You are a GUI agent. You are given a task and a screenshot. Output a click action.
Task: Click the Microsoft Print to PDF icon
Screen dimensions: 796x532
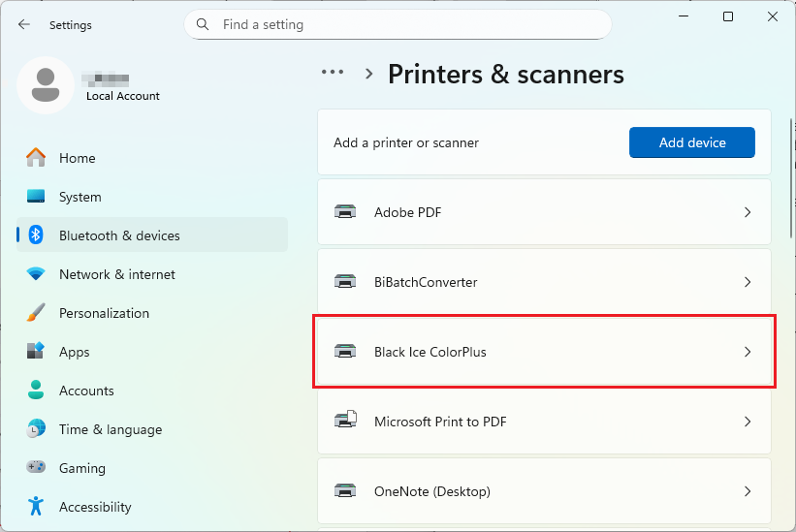pyautogui.click(x=345, y=422)
